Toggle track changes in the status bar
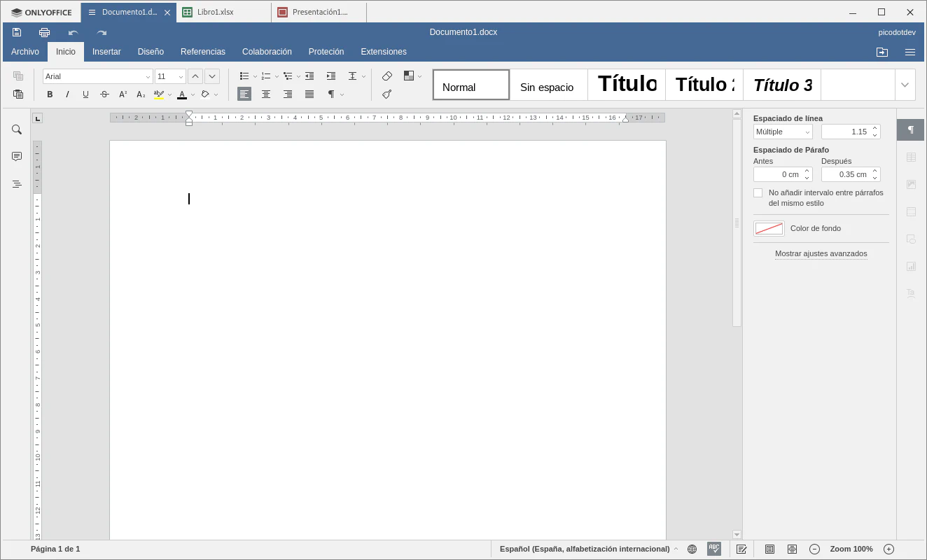927x560 pixels. (x=741, y=549)
